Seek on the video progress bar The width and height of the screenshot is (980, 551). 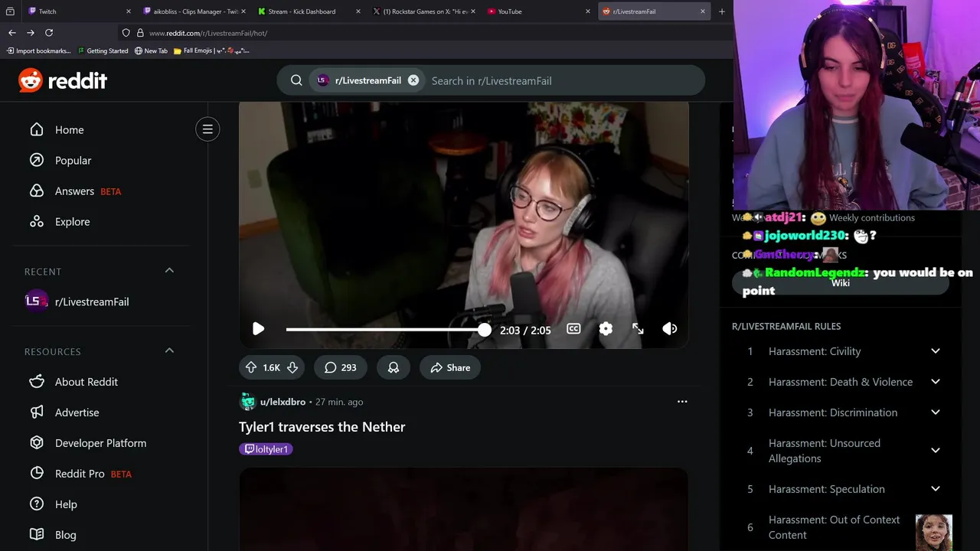pyautogui.click(x=385, y=330)
